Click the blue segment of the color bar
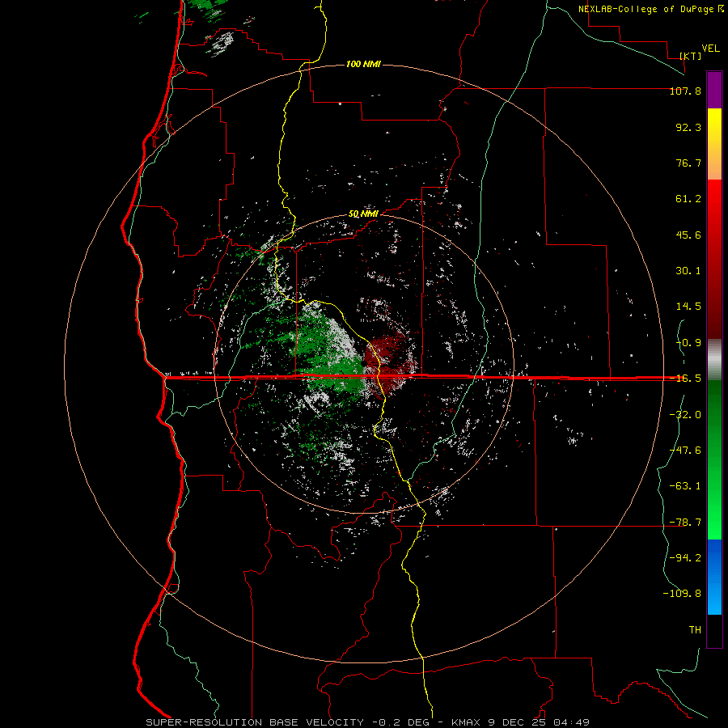Image resolution: width=728 pixels, height=728 pixels. tap(714, 577)
